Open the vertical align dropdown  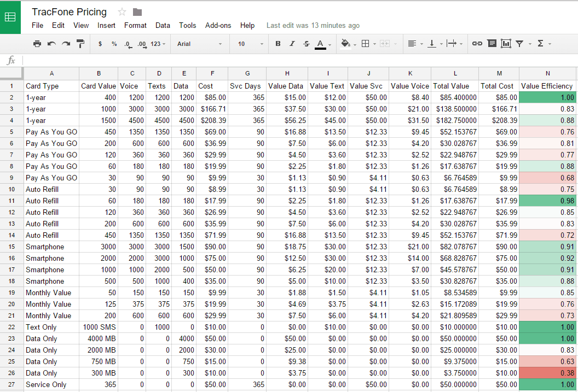(x=435, y=44)
